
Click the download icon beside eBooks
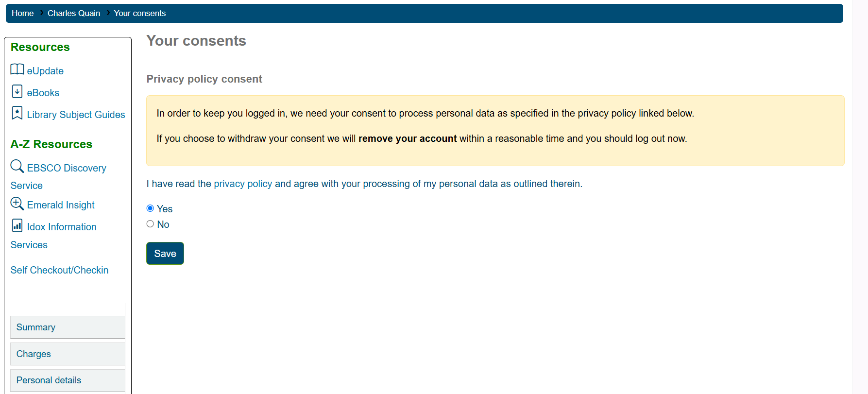click(17, 91)
